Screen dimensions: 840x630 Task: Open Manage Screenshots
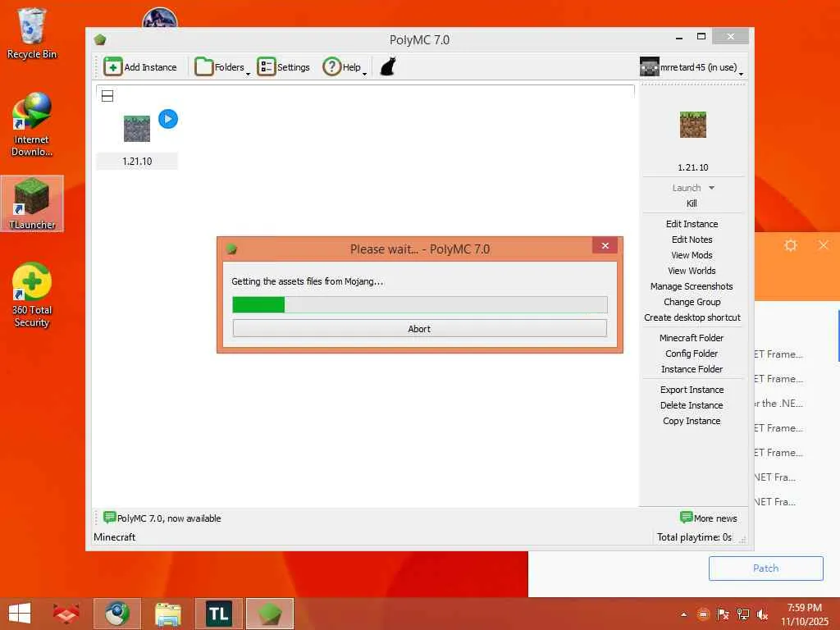[x=692, y=286]
